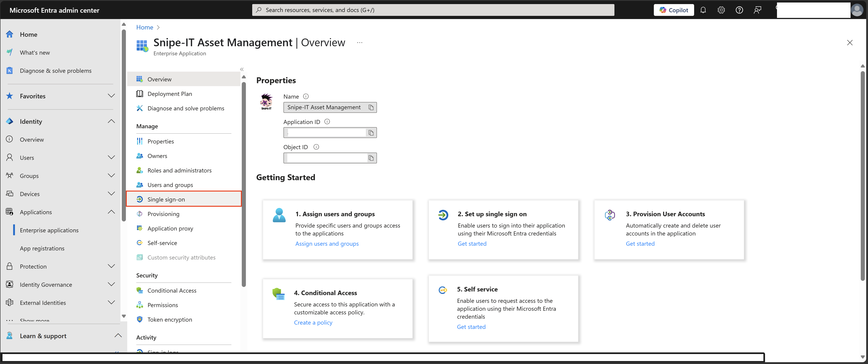Copy the Object ID to clipboard
This screenshot has height=364, width=868.
point(371,158)
